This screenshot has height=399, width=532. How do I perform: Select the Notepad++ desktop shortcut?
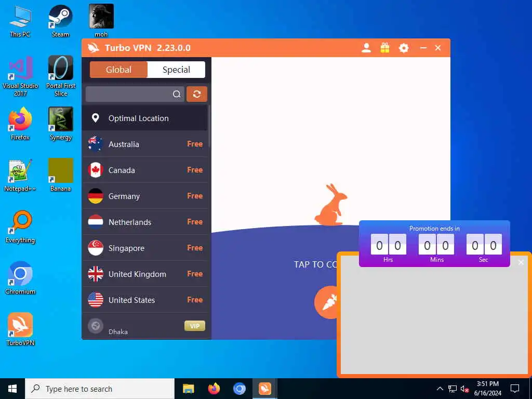click(x=20, y=176)
